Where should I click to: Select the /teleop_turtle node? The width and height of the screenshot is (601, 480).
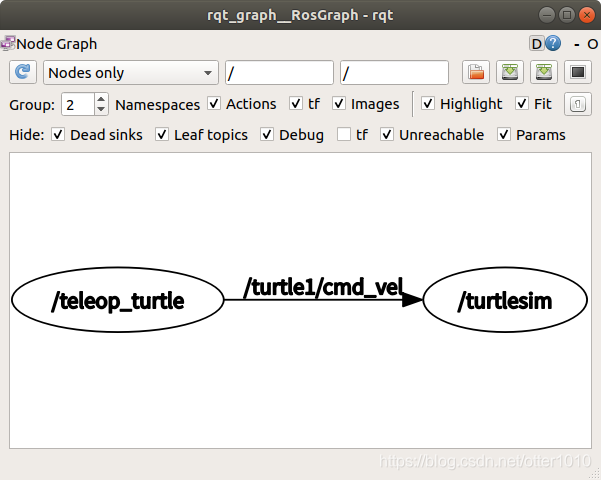coord(118,300)
